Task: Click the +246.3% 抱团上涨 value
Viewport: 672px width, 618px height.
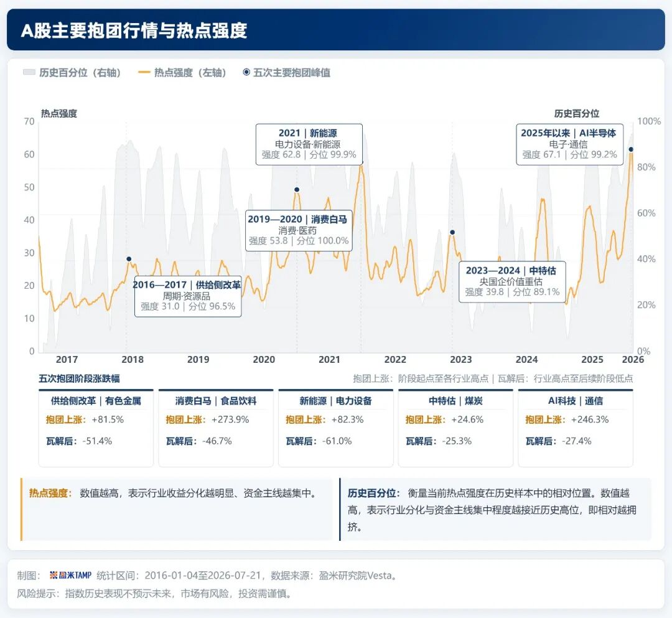Action: coord(590,419)
